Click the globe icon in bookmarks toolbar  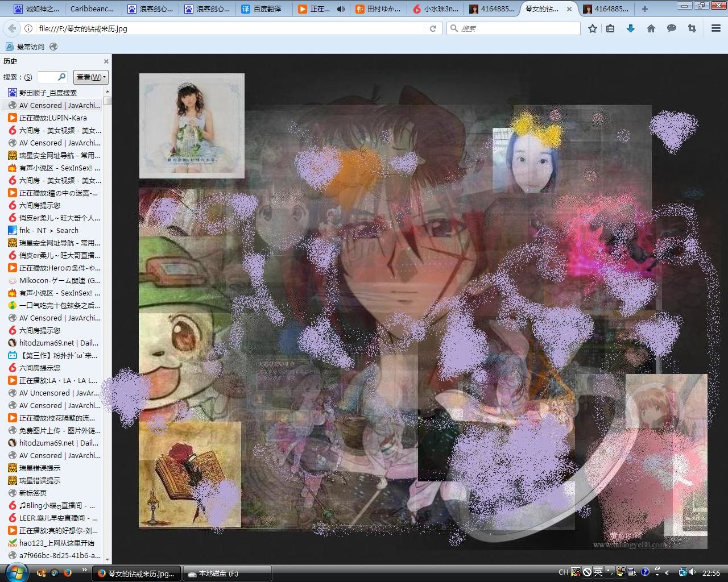point(53,47)
